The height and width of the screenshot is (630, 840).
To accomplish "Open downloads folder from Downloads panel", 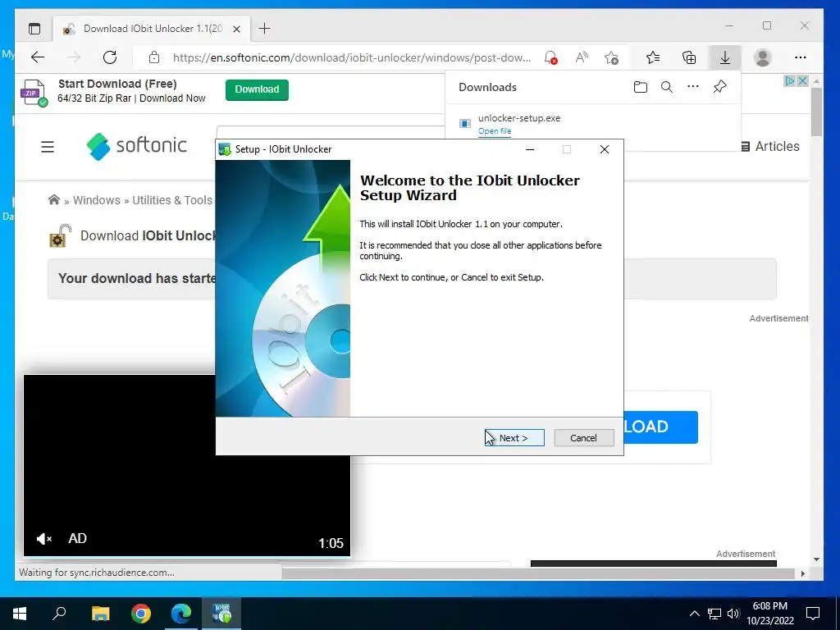I will (x=640, y=87).
